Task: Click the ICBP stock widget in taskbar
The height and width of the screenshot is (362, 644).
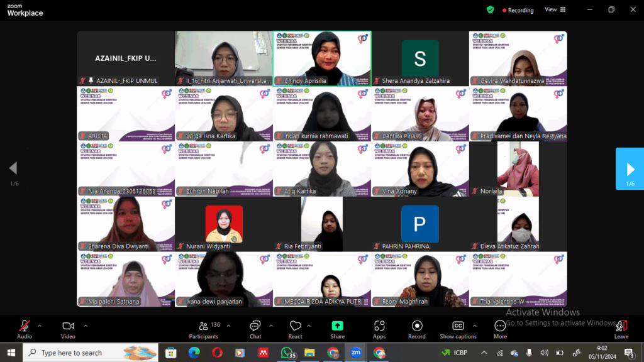Action: (454, 353)
